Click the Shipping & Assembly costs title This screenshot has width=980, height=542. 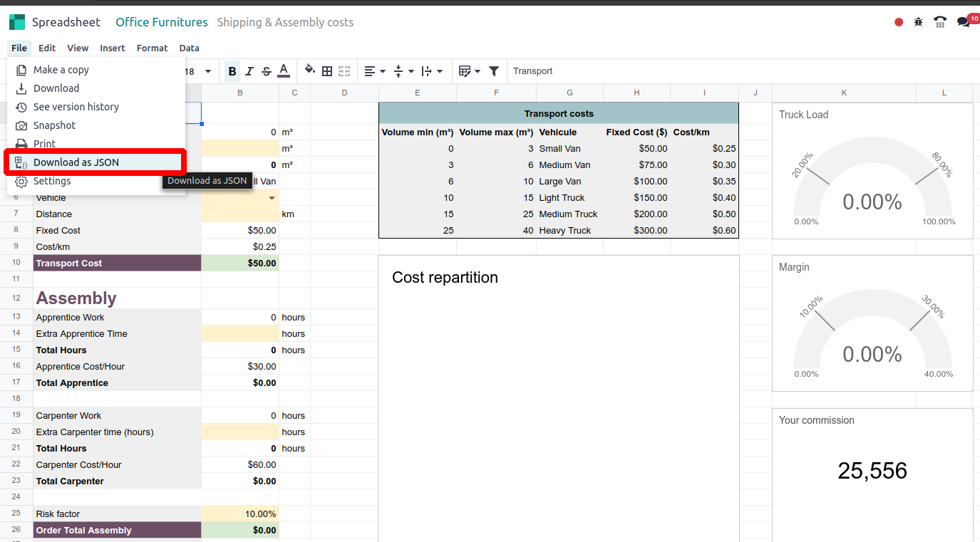tap(285, 22)
